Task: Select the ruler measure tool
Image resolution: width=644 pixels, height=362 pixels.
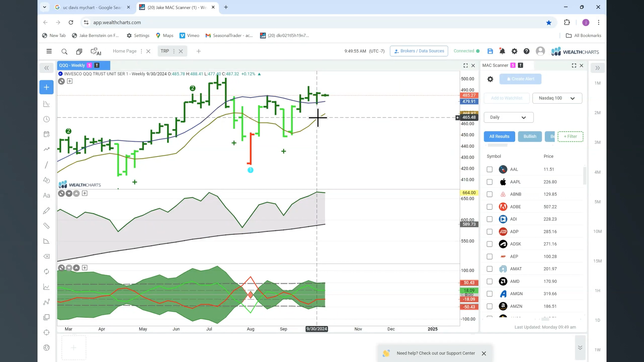Action: tap(47, 226)
